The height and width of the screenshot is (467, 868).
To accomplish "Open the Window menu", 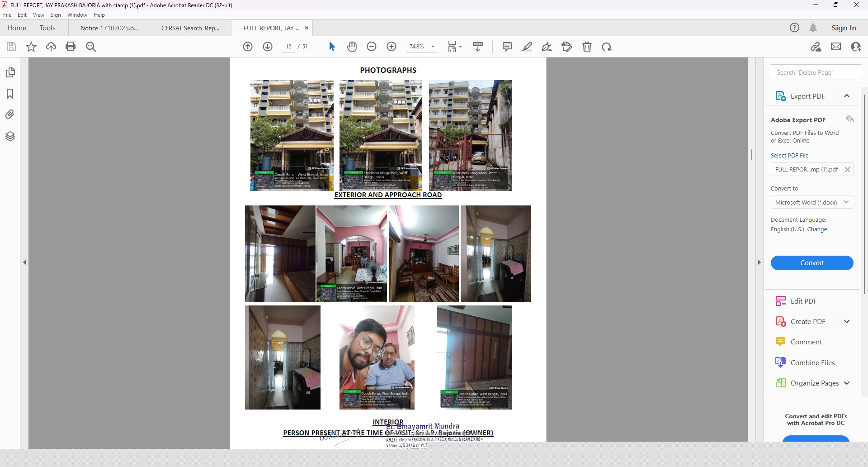I will coord(77,15).
